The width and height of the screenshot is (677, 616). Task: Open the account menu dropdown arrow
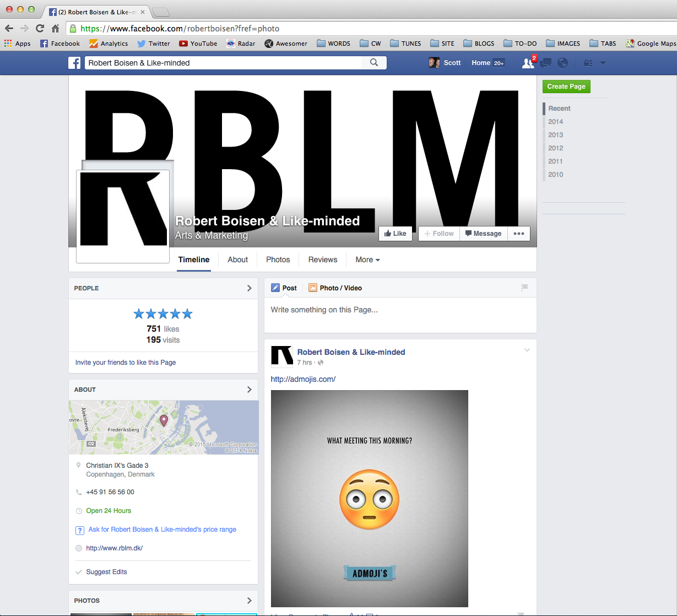603,63
